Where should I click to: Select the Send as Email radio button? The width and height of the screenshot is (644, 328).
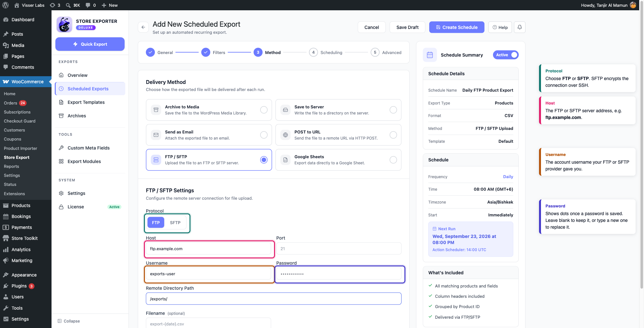[x=264, y=135]
